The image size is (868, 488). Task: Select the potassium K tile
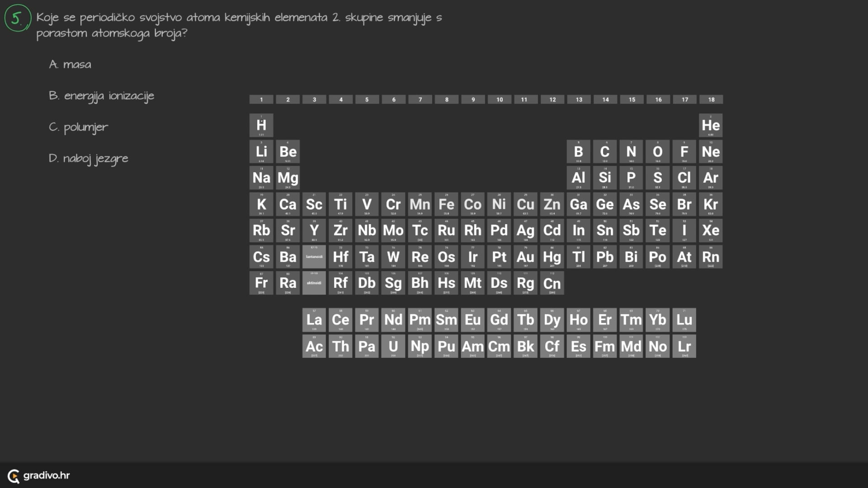[261, 204]
